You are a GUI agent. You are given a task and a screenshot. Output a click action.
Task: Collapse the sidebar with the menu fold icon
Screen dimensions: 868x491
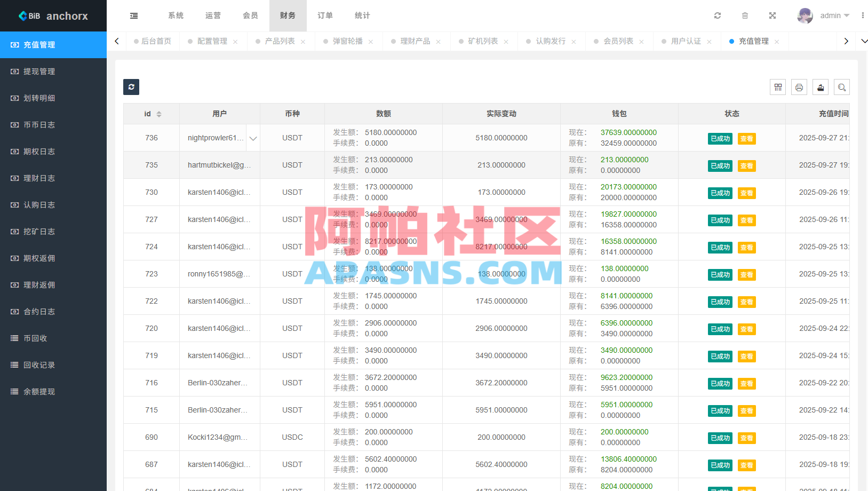click(x=134, y=15)
